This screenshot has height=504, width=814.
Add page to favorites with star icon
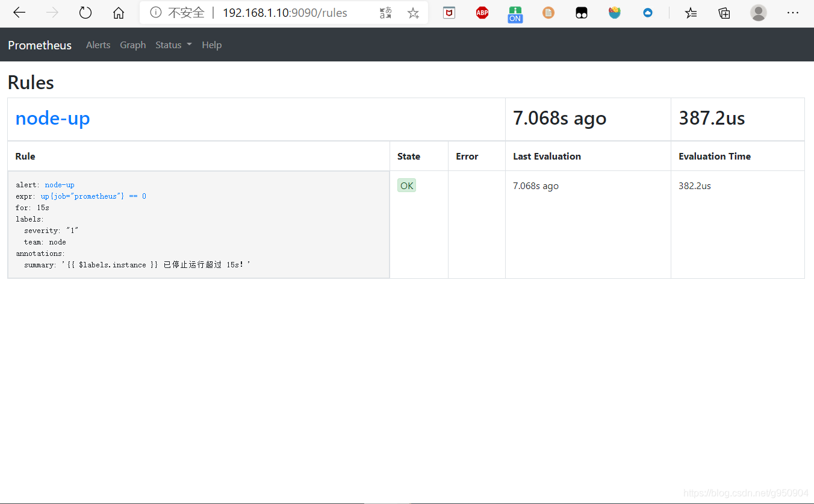coord(413,13)
